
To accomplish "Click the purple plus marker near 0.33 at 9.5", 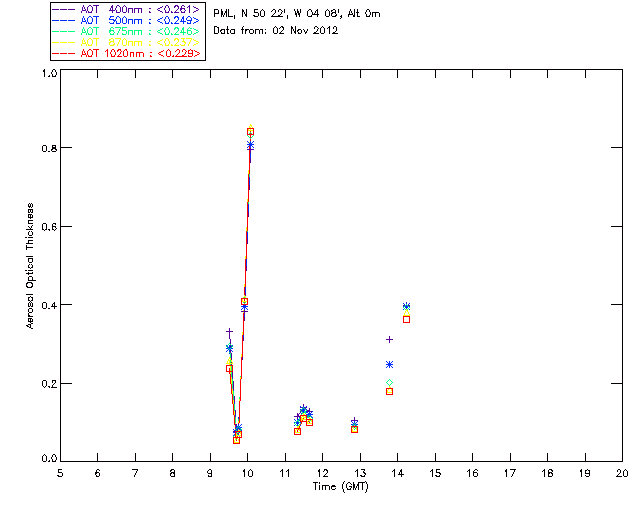I will (x=229, y=332).
